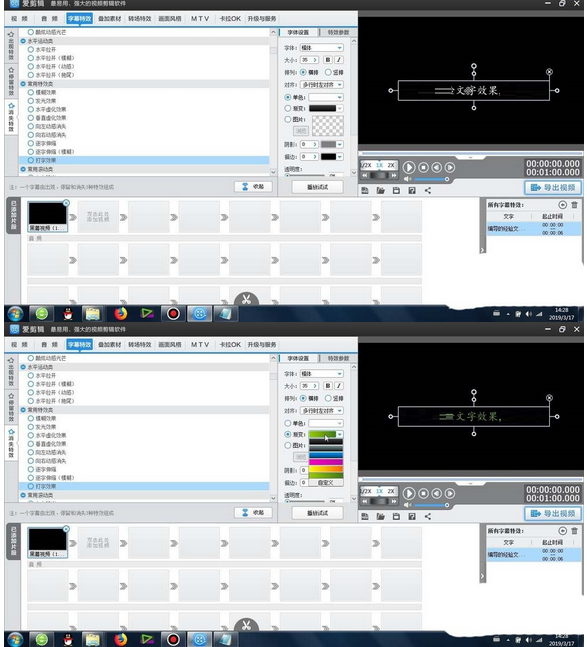Step to next frame in the upper window
587x647 pixels.
[450, 167]
